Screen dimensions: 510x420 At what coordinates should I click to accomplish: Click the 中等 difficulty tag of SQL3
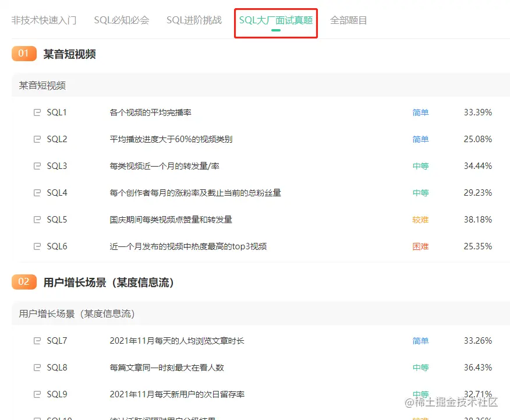pyautogui.click(x=420, y=166)
